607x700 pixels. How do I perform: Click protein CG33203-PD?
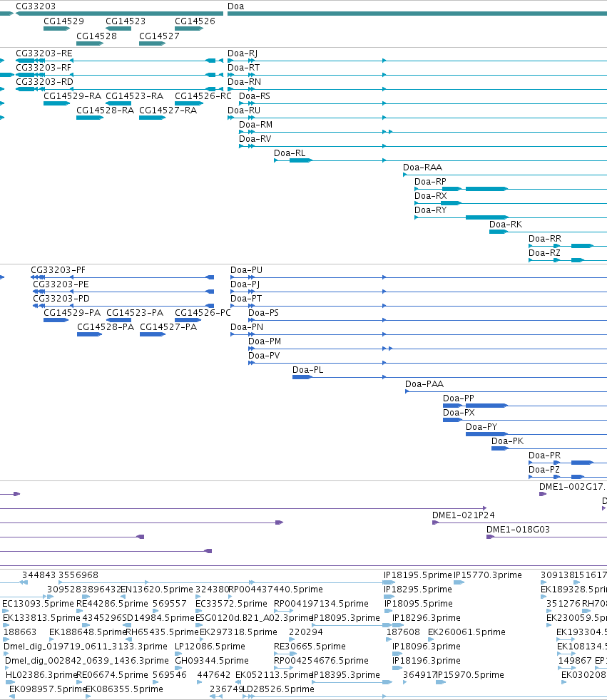point(61,299)
